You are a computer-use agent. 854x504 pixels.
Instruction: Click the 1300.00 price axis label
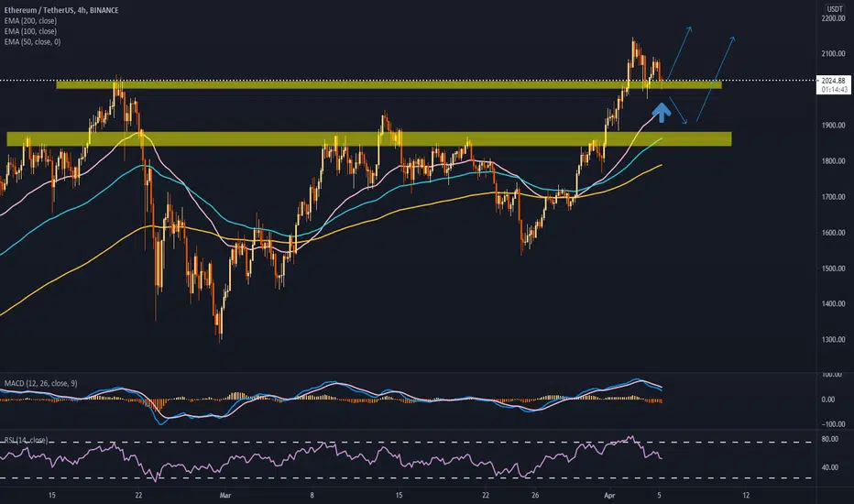click(833, 339)
